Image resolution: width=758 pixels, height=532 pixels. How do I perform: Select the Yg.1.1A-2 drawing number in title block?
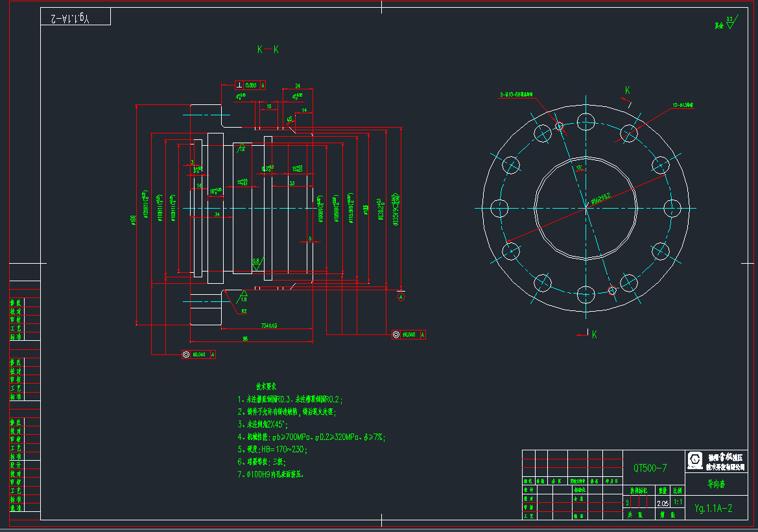pos(713,508)
